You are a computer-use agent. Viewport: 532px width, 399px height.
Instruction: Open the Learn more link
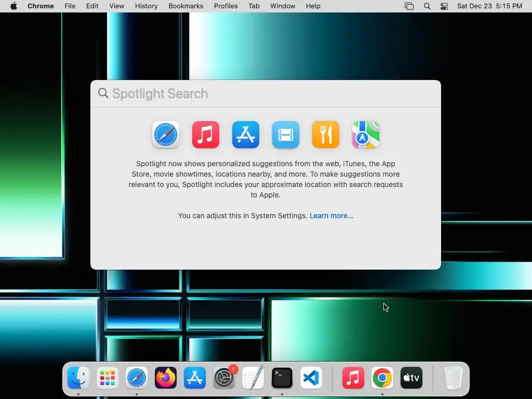pos(331,216)
